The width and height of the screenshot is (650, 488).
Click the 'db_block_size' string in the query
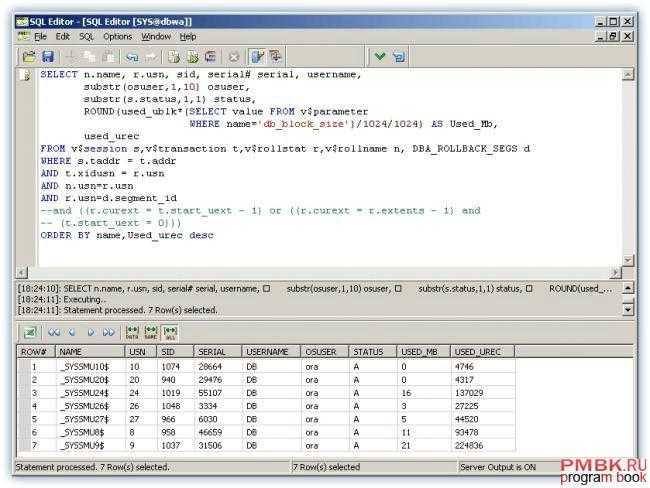[x=304, y=124]
